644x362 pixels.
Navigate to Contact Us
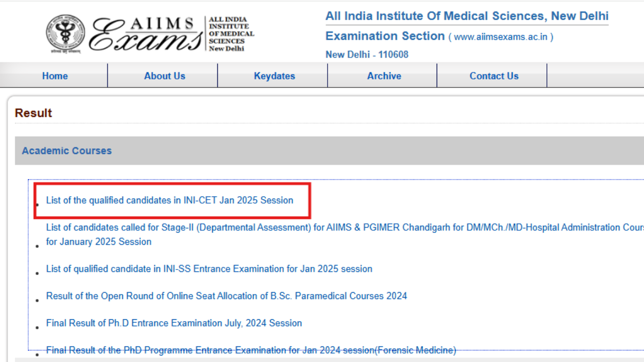[x=494, y=76]
